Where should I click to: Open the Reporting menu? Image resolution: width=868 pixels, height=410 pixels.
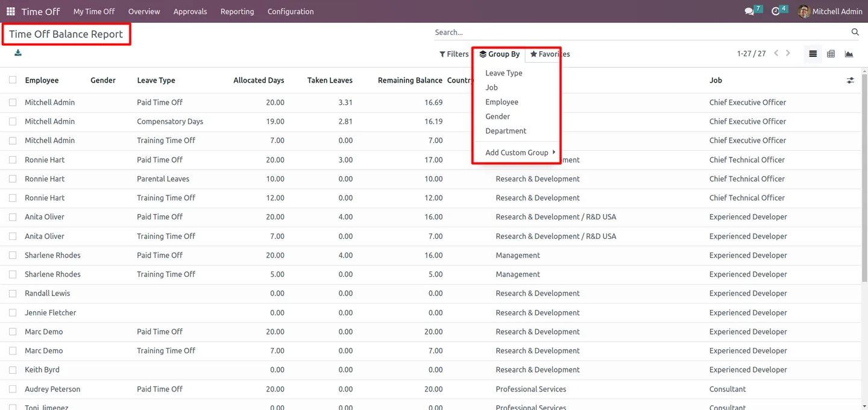[x=237, y=11]
